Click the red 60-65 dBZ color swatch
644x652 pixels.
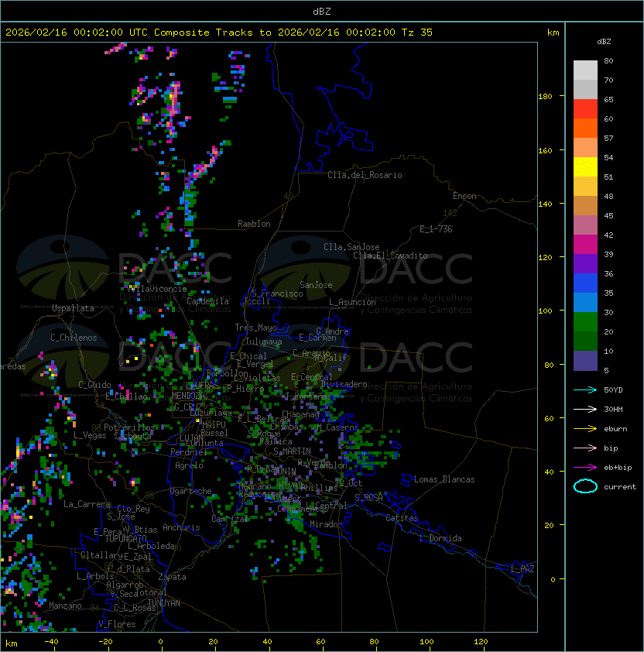click(585, 109)
